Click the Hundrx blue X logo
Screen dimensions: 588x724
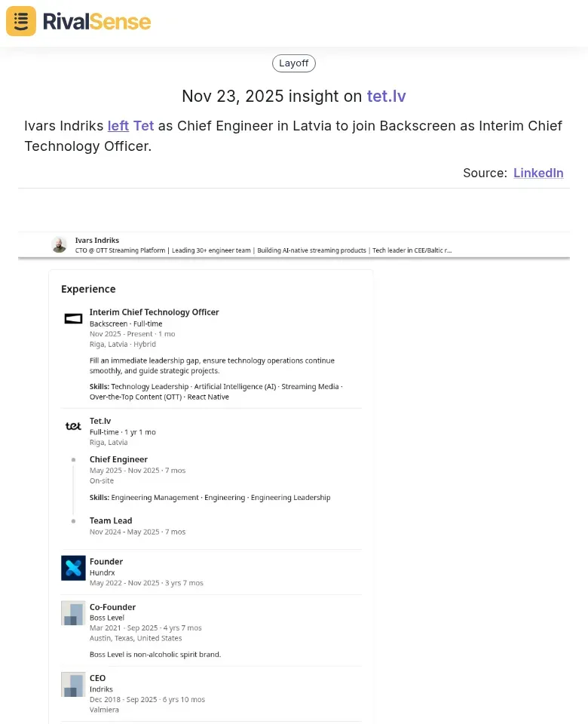pos(73,568)
